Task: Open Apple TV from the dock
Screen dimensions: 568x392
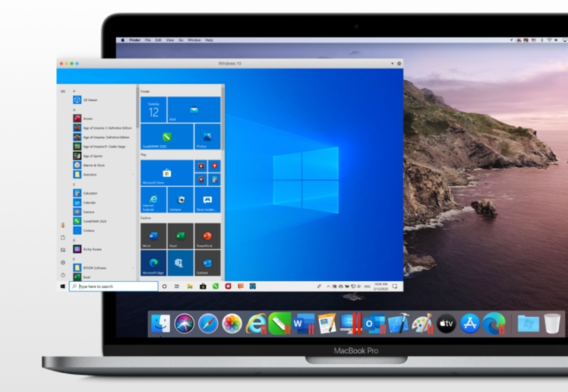Action: point(447,324)
